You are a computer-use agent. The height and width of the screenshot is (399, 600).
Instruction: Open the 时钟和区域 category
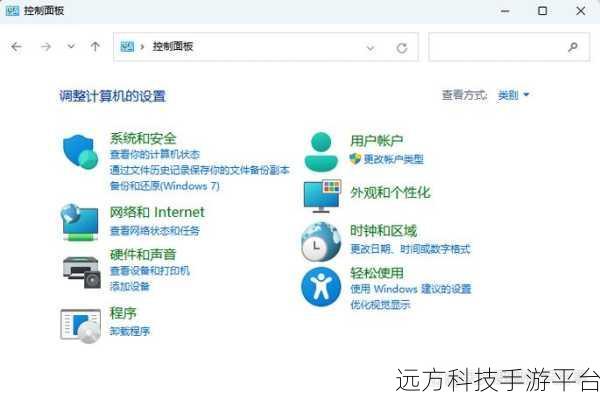(x=383, y=231)
